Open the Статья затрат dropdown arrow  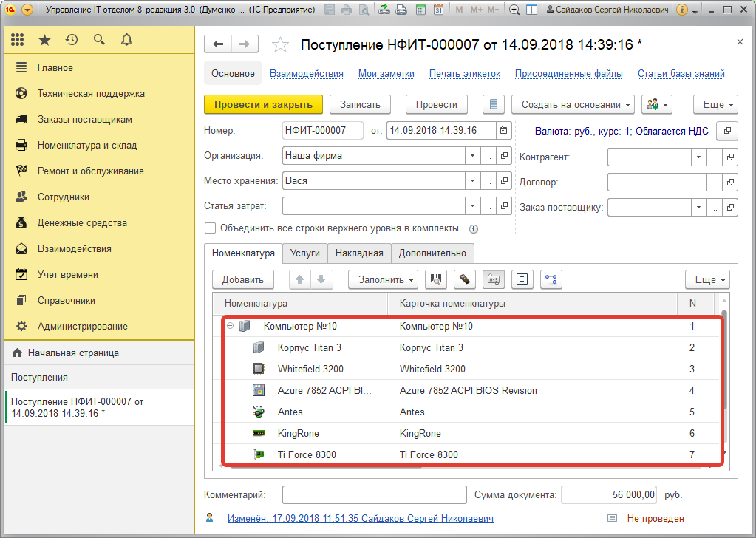(472, 206)
